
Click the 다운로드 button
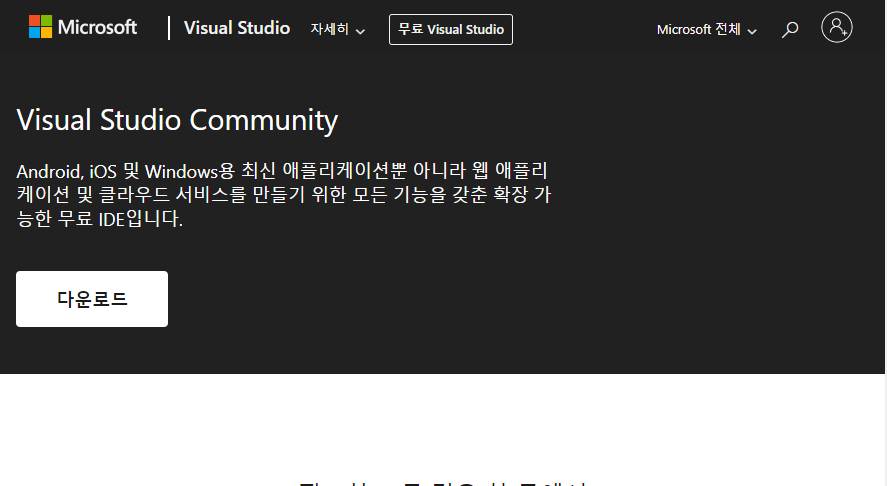[x=92, y=299]
